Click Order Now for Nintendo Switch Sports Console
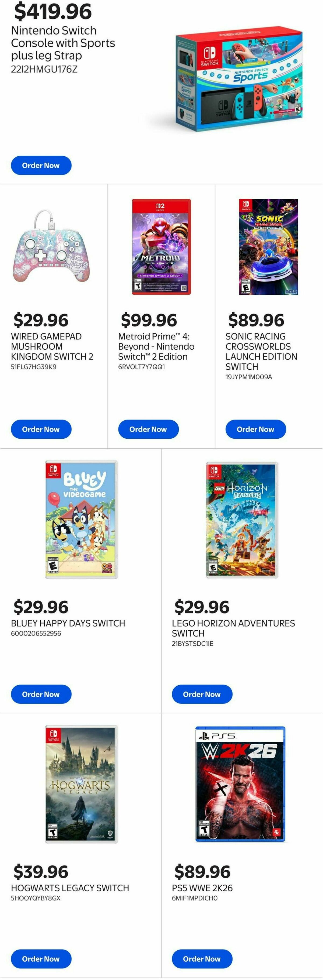The height and width of the screenshot is (980, 323). coord(41,165)
